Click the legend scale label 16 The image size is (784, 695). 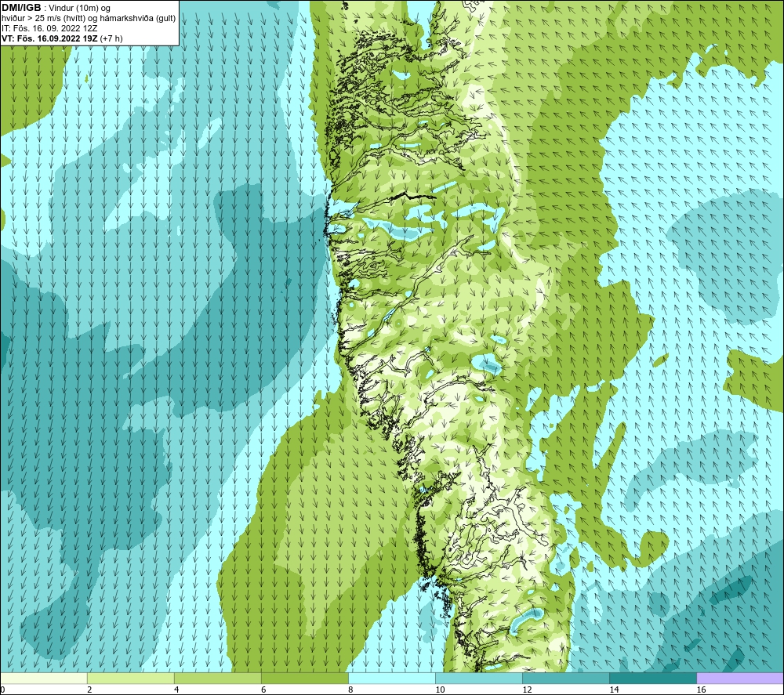702,690
